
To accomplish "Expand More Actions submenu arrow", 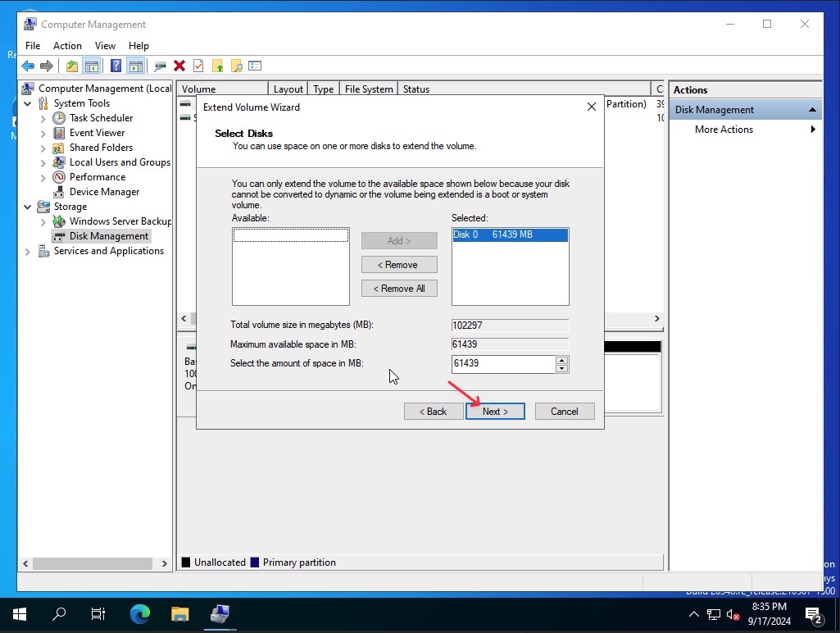I will coord(813,130).
